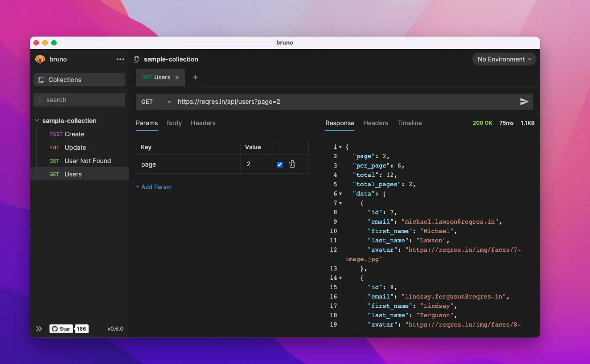The image size is (590, 364).
Task: Click the 75ms response time
Action: [x=506, y=123]
